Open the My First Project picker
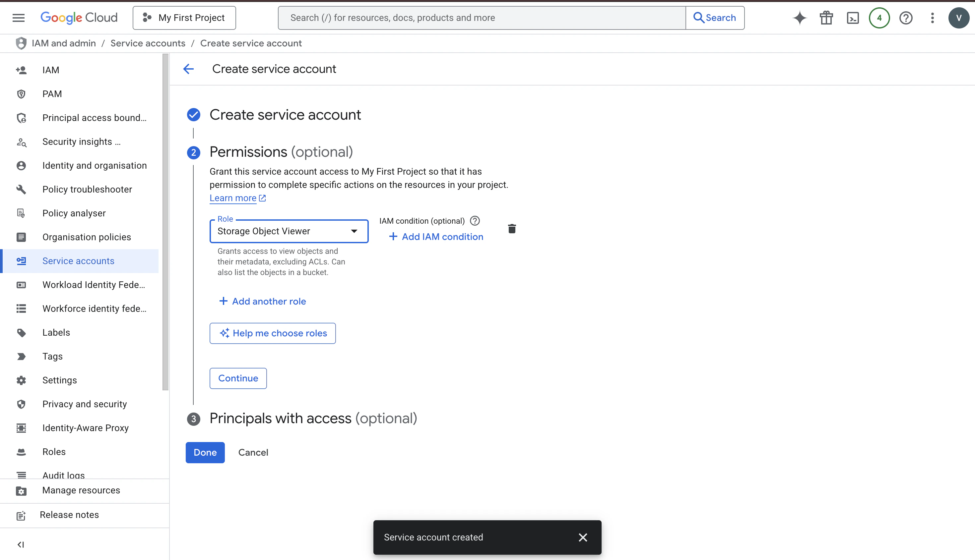Screen dimensions: 975x560 click(x=184, y=18)
